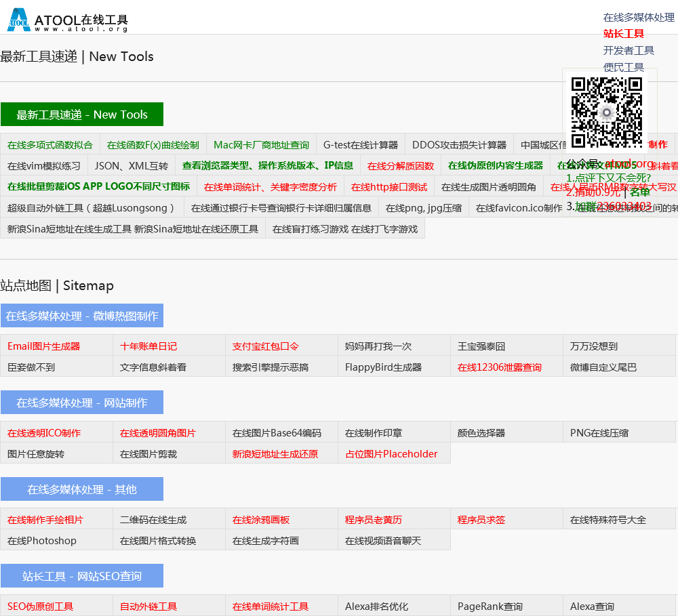This screenshot has height=616, width=678.
Task: Click the G-test在线计算器 link
Action: point(360,145)
